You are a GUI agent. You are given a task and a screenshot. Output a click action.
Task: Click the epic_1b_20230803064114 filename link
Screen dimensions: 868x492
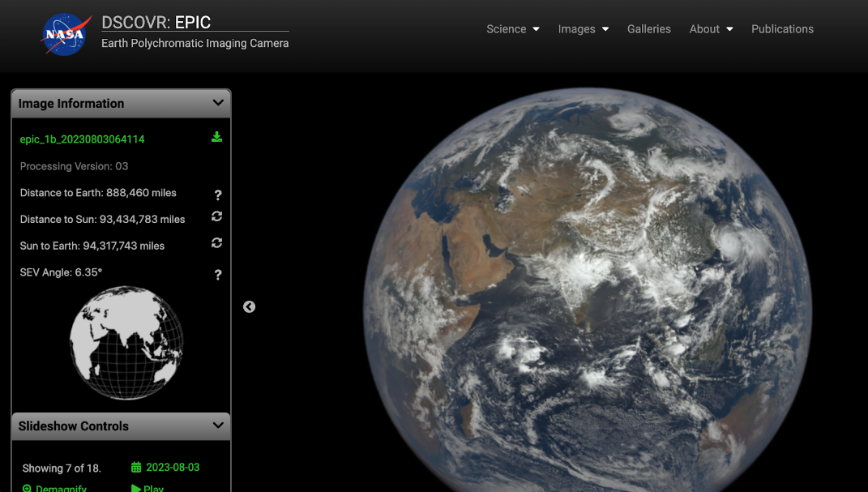click(x=83, y=139)
